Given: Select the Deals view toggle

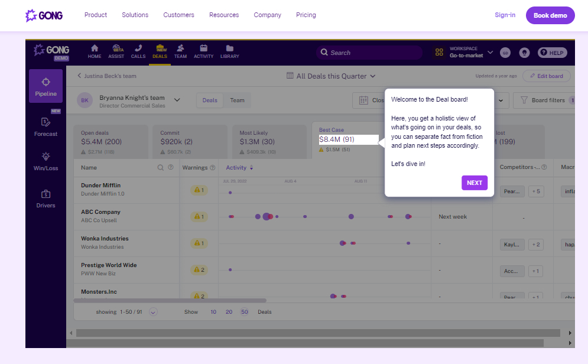Looking at the screenshot, I should (x=210, y=100).
